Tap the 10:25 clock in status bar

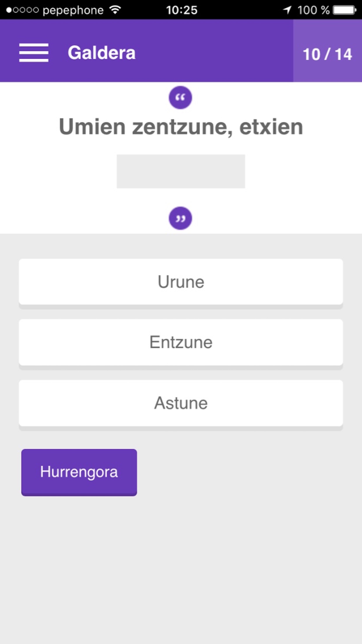coord(182,10)
